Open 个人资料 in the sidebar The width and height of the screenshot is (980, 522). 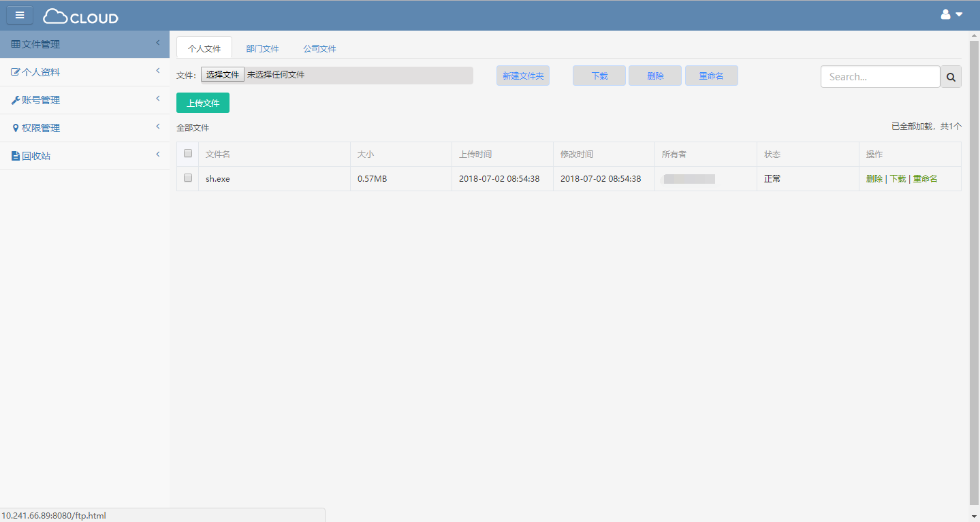[84, 72]
